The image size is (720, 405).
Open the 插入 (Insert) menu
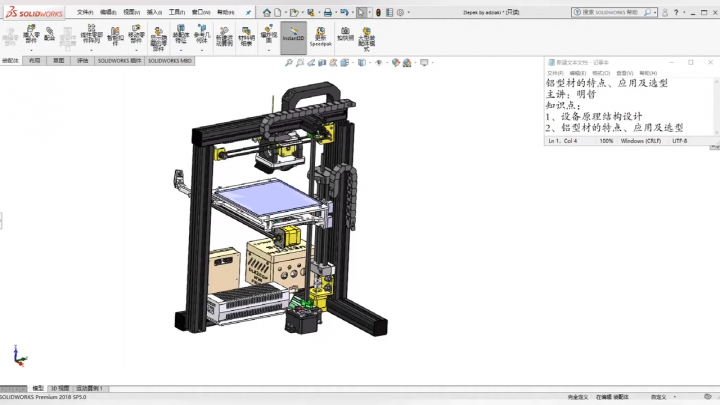pos(154,12)
